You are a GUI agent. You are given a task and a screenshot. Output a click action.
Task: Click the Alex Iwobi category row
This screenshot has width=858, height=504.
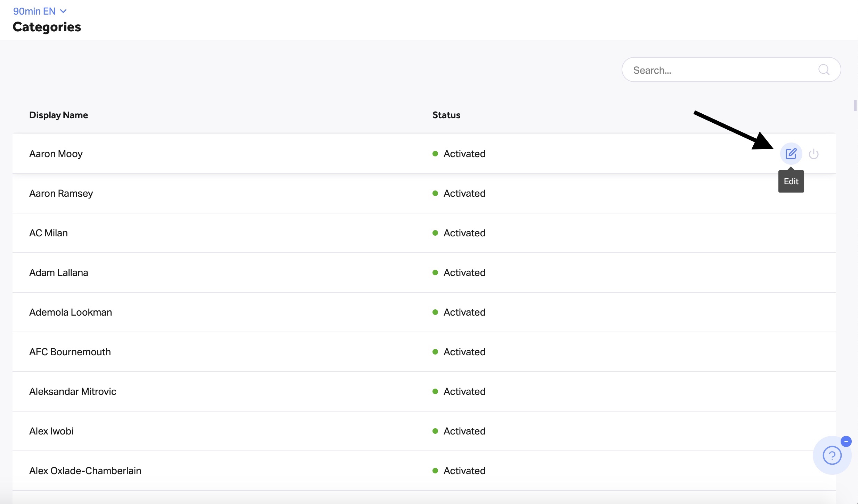pyautogui.click(x=424, y=431)
